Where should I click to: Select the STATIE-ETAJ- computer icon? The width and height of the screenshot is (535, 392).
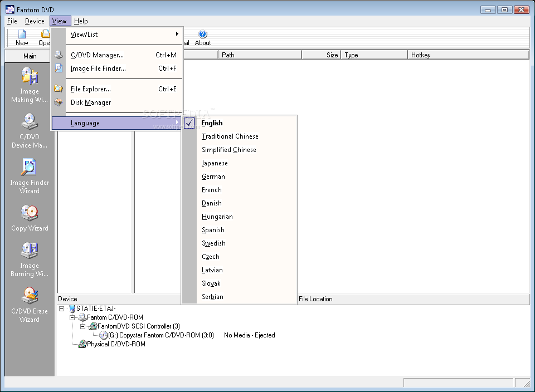click(x=72, y=308)
